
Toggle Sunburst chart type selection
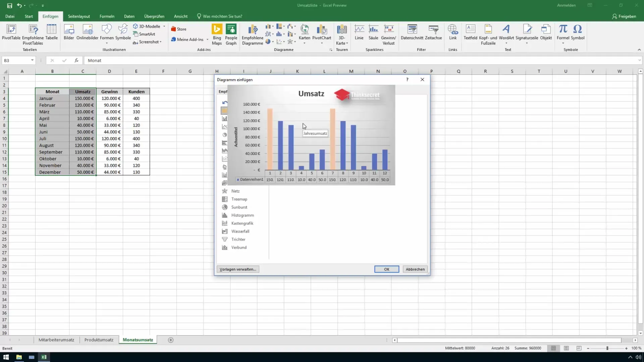[x=239, y=207]
